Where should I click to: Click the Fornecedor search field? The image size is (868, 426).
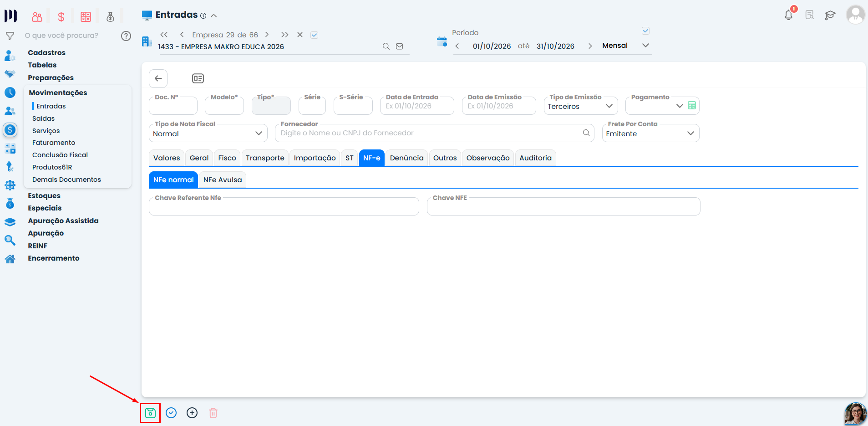coord(435,133)
